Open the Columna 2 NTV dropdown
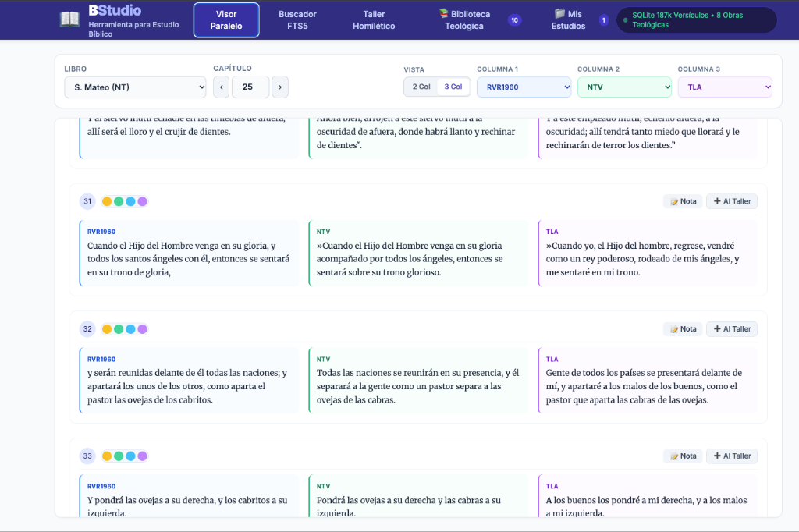Viewport: 799px width, 532px height. point(625,87)
